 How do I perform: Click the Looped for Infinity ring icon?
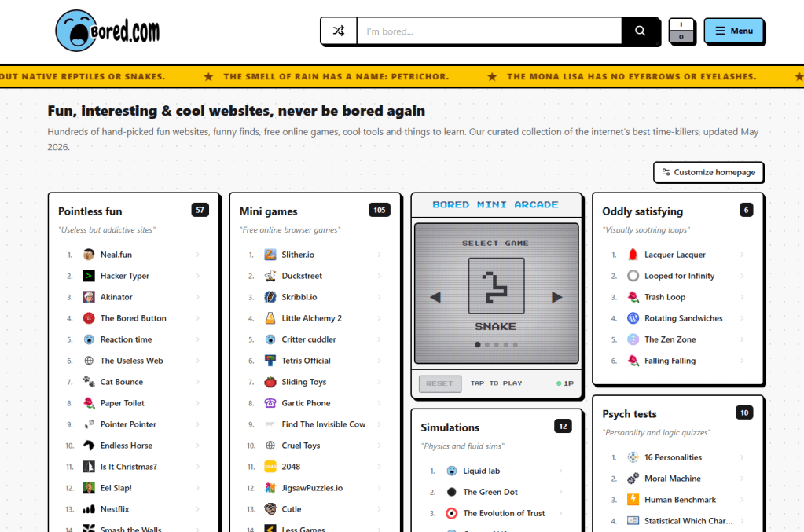pos(633,276)
